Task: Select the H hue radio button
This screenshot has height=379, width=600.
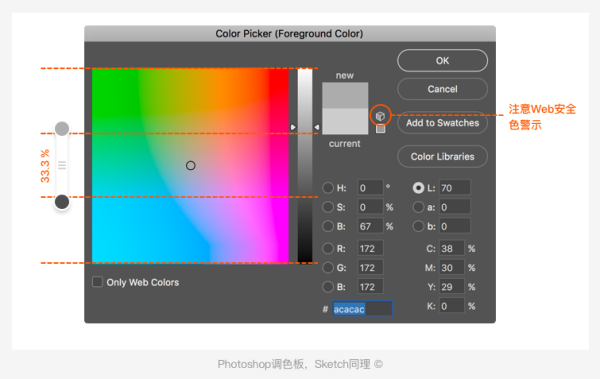Action: click(328, 188)
